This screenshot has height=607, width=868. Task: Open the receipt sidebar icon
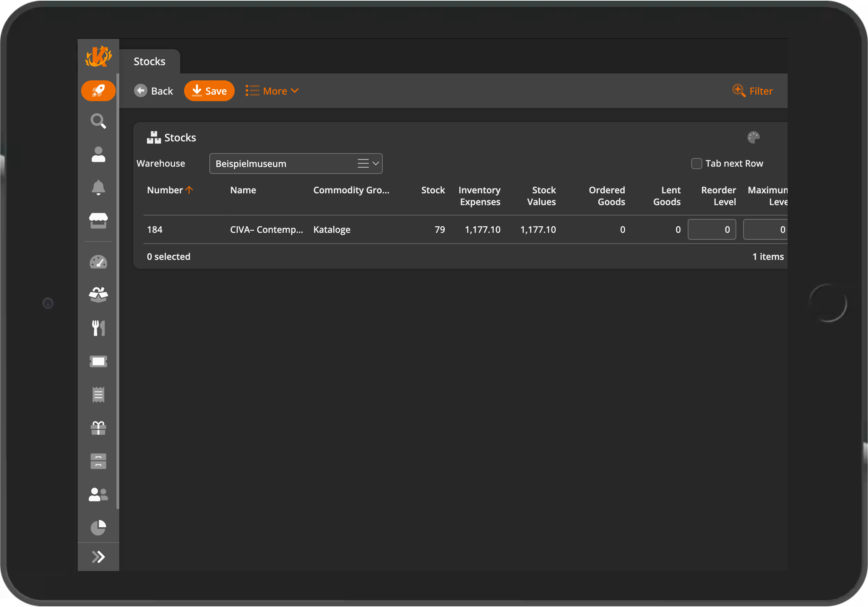[x=98, y=395]
